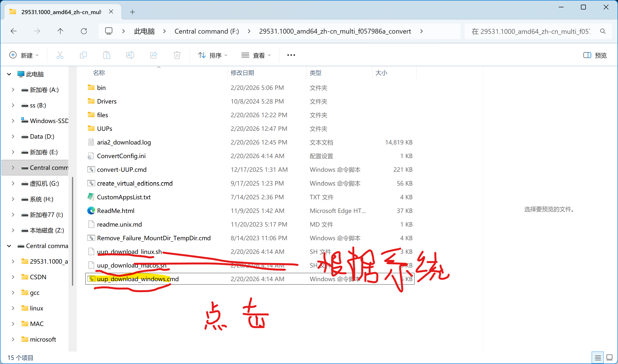Click the Paste clipboard icon
Screen dimensions: 618x364
tap(107, 55)
